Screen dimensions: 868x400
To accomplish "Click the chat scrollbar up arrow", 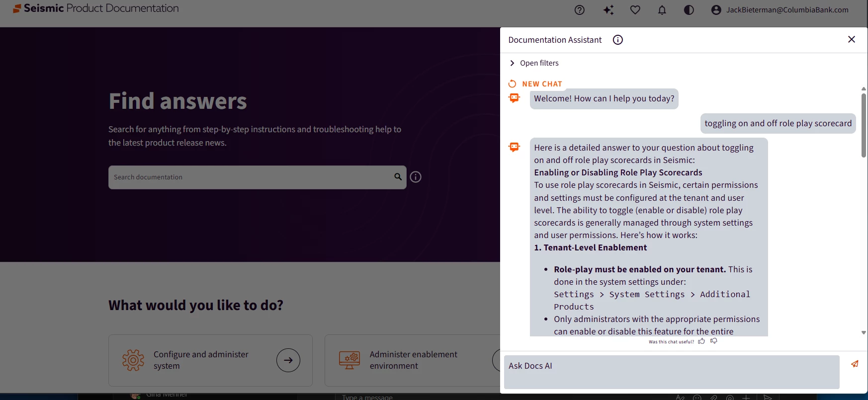I will coord(864,89).
